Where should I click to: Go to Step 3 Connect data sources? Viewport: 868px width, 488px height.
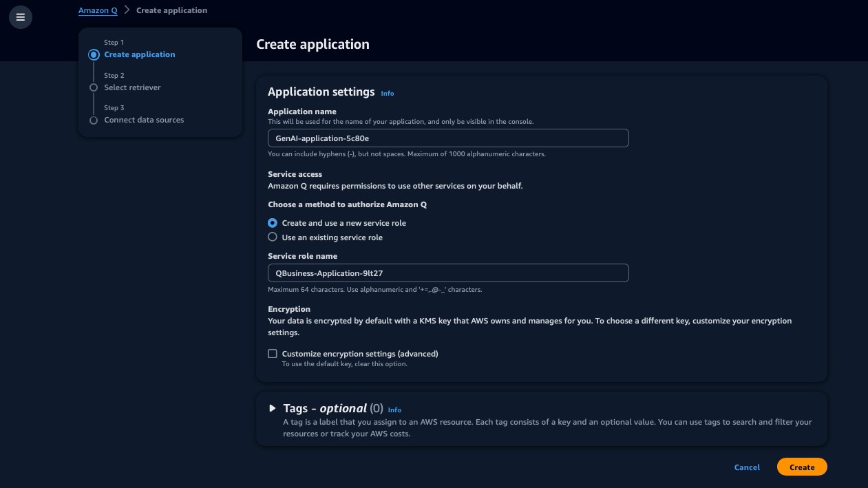point(144,120)
